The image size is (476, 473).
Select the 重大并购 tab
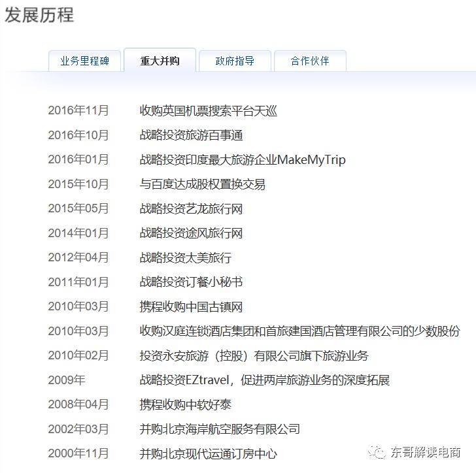(x=160, y=60)
